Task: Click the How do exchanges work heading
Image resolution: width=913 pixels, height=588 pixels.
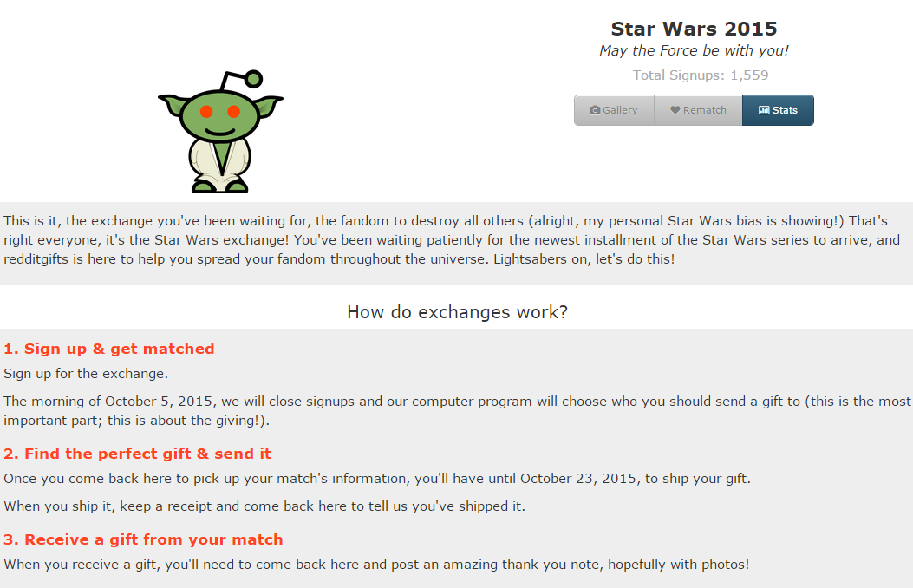Action: [457, 312]
